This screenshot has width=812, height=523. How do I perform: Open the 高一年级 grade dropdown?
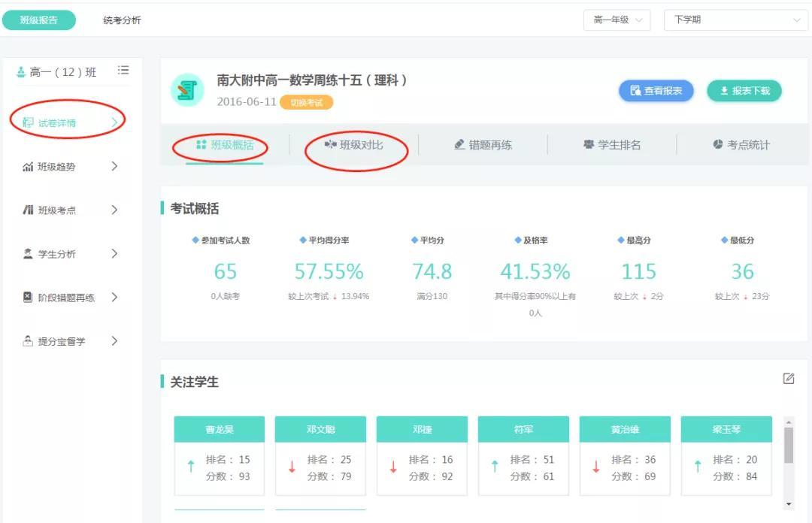(x=617, y=20)
